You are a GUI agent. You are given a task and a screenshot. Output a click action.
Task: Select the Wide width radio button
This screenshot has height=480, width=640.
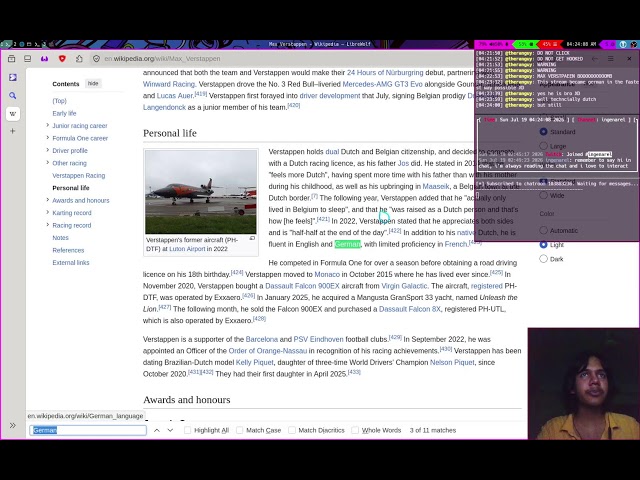pyautogui.click(x=543, y=196)
